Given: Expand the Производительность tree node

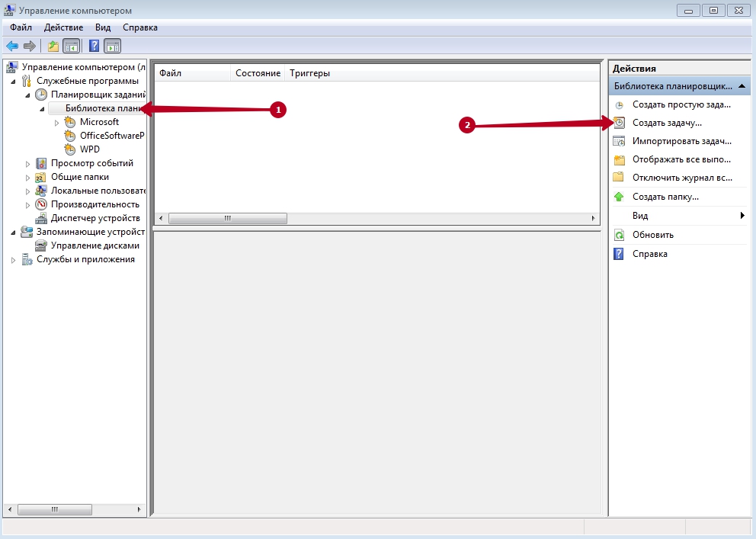Looking at the screenshot, I should tap(27, 205).
